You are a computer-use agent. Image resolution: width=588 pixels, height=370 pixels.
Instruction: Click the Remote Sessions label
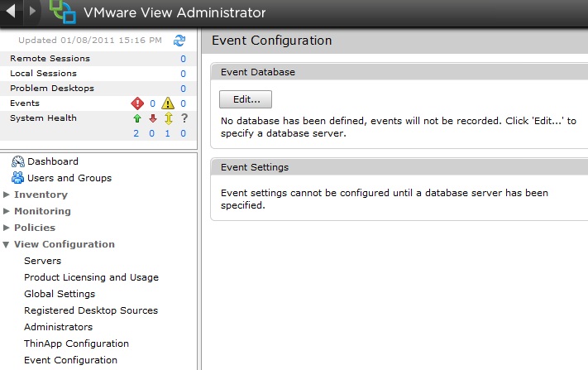click(50, 59)
